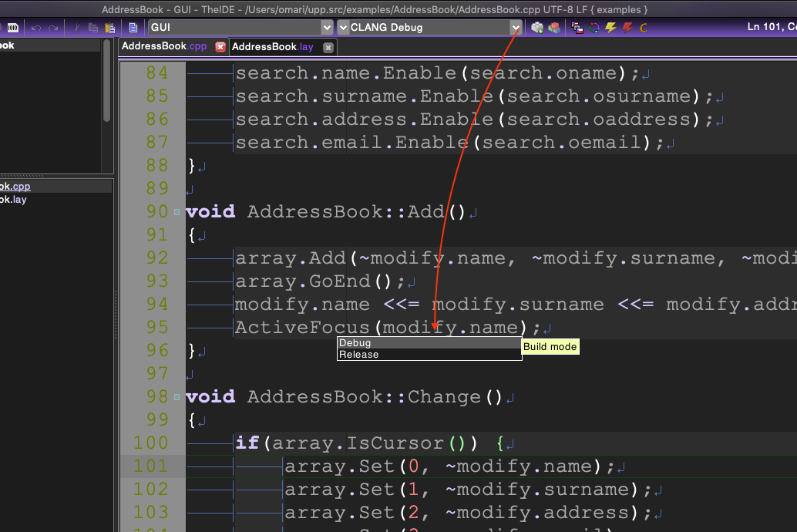797x532 pixels.
Task: Choose Release from the build mode list
Action: tap(359, 355)
